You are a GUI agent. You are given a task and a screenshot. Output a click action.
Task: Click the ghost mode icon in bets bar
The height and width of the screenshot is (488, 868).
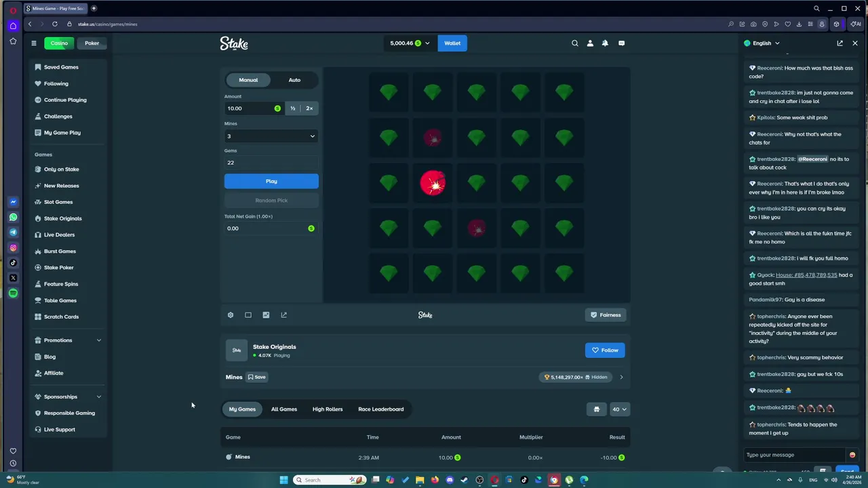[x=597, y=409]
